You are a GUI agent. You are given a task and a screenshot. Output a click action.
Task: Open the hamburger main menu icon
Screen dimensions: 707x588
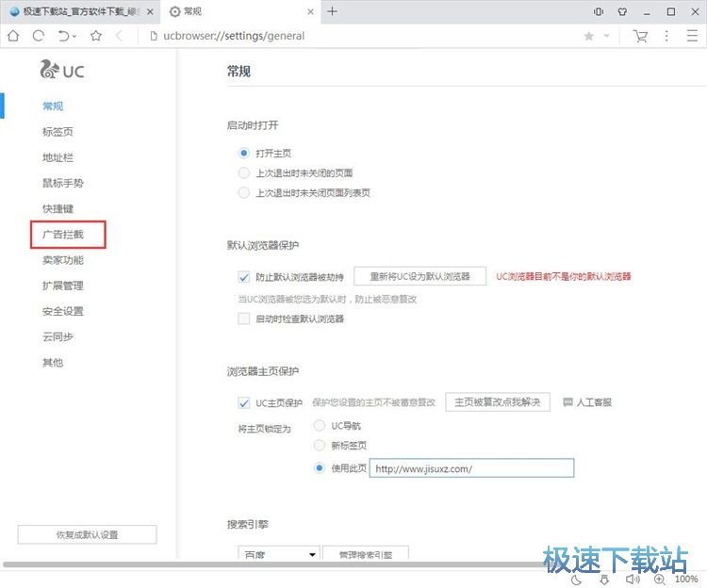click(692, 36)
